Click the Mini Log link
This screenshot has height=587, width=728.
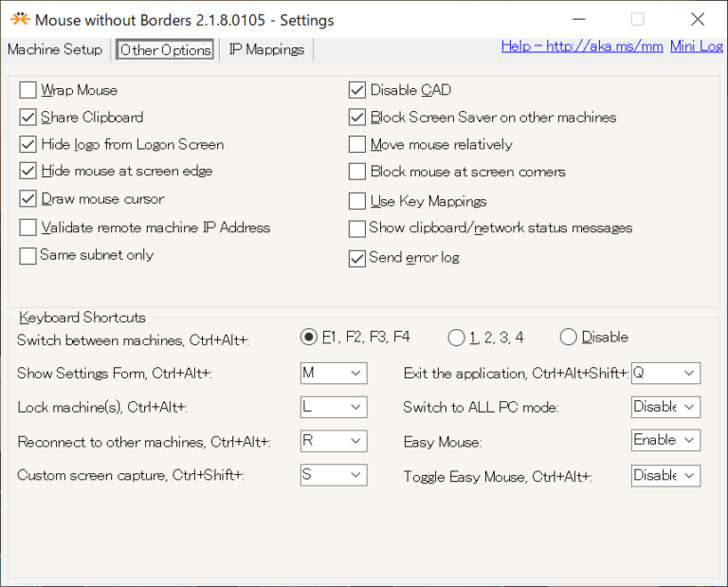[696, 46]
